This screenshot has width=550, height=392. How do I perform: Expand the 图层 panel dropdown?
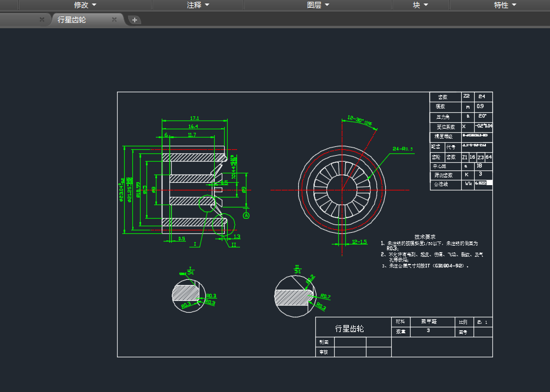(x=318, y=5)
